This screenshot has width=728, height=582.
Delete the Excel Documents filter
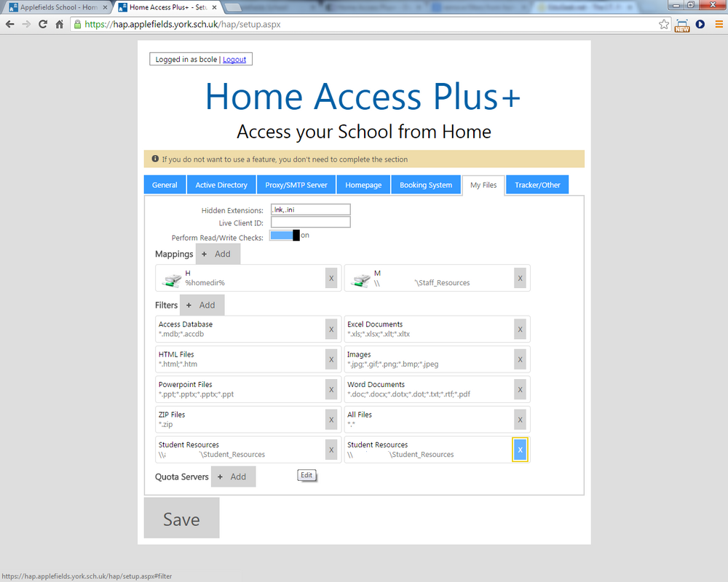pyautogui.click(x=520, y=329)
